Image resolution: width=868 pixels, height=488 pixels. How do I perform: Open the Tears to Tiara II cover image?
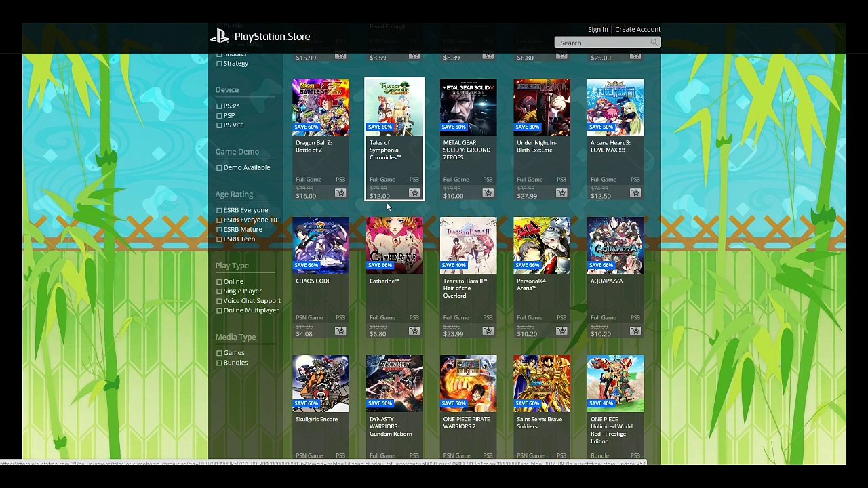pyautogui.click(x=468, y=245)
